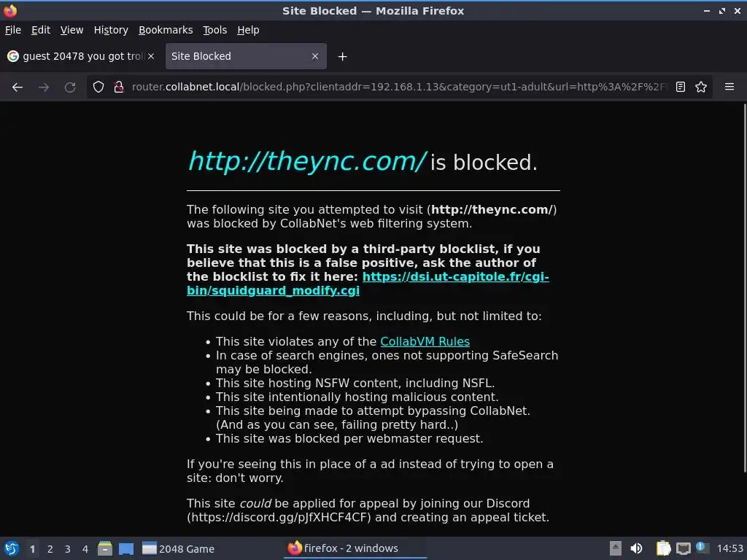Click the update notifier tray icon
Viewport: 747px width, 560px height.
[702, 548]
